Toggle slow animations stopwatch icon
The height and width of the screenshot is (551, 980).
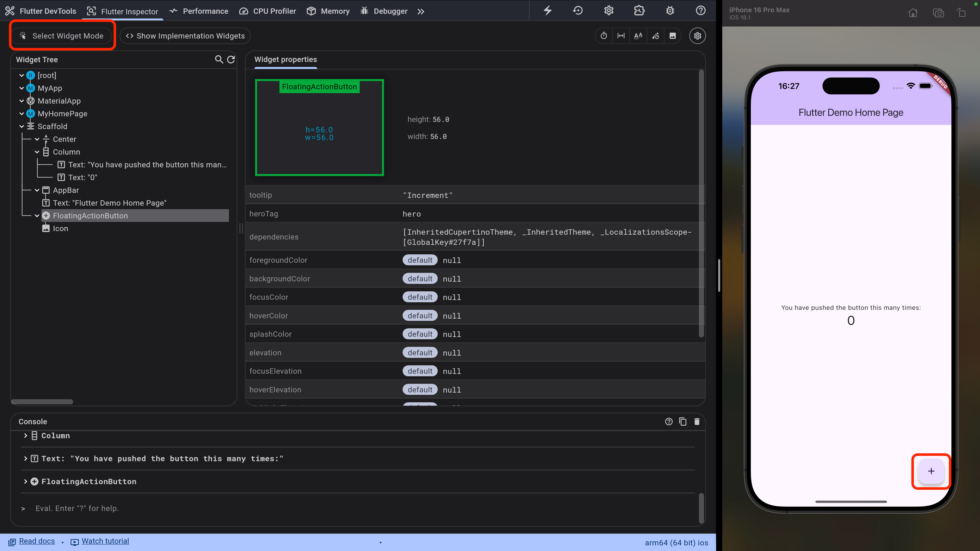pyautogui.click(x=604, y=36)
